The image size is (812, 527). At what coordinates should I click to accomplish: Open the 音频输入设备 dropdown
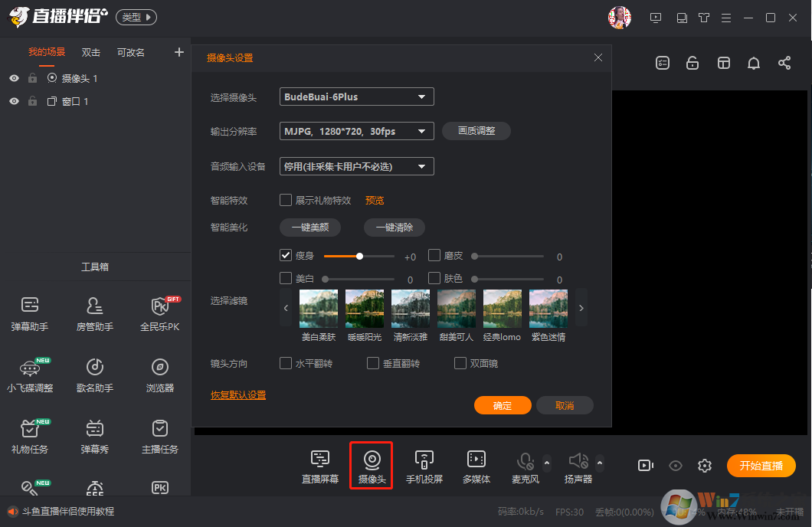click(356, 166)
